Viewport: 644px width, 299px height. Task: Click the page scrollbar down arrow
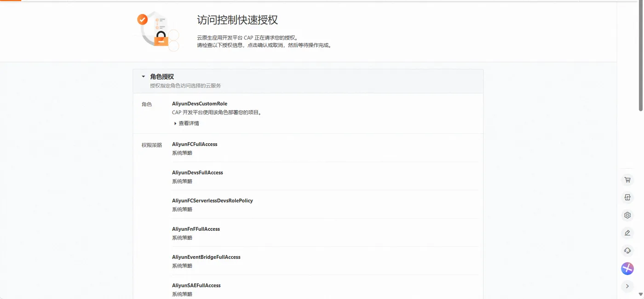click(641, 294)
